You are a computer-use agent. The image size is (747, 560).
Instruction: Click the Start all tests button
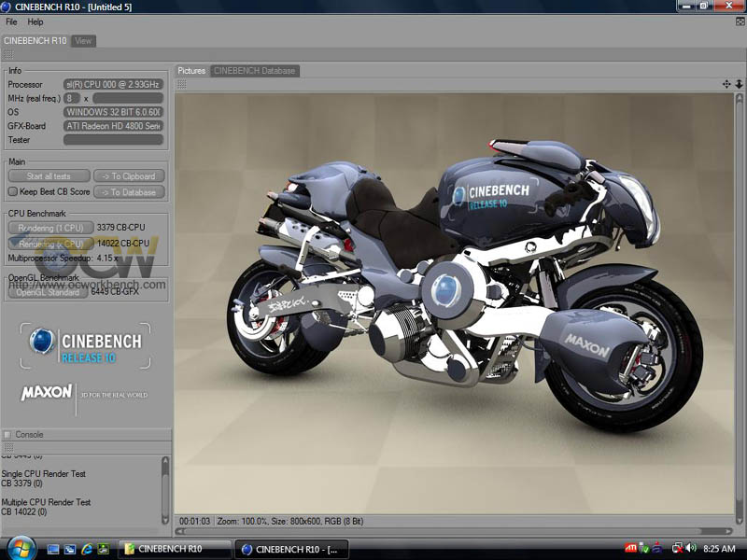pos(49,176)
